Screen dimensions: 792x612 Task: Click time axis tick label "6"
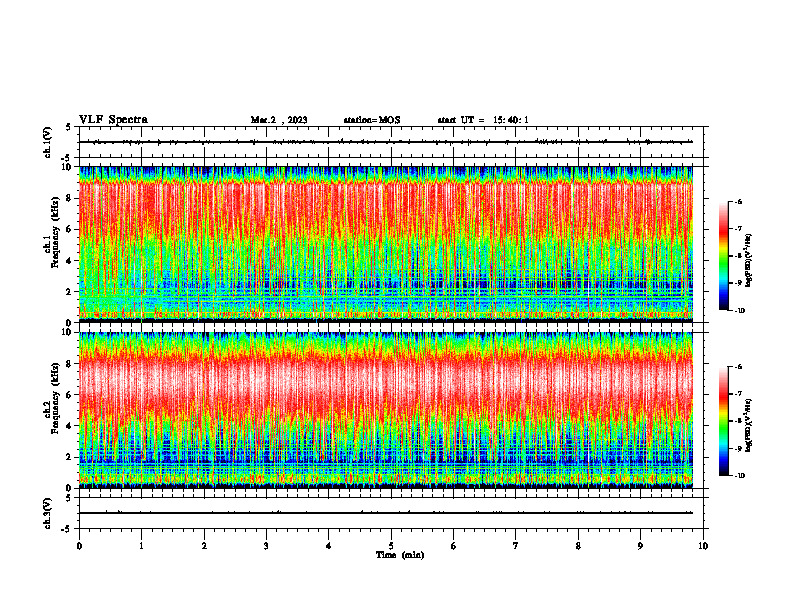coord(454,546)
